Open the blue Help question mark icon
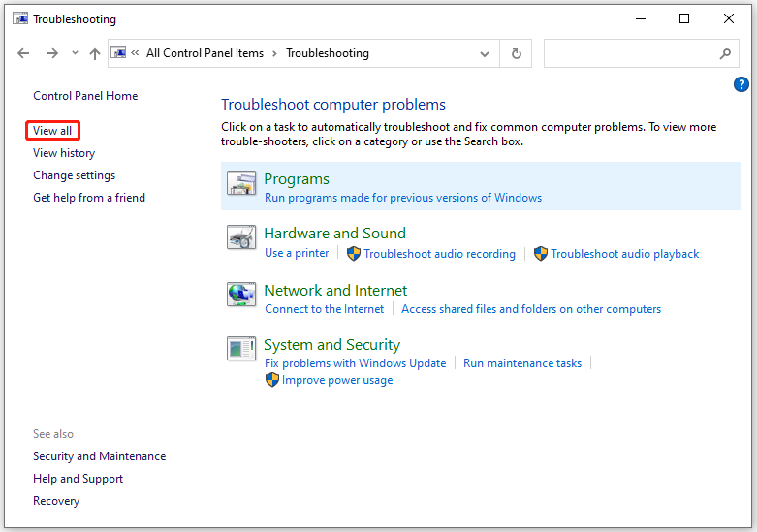 (x=741, y=84)
